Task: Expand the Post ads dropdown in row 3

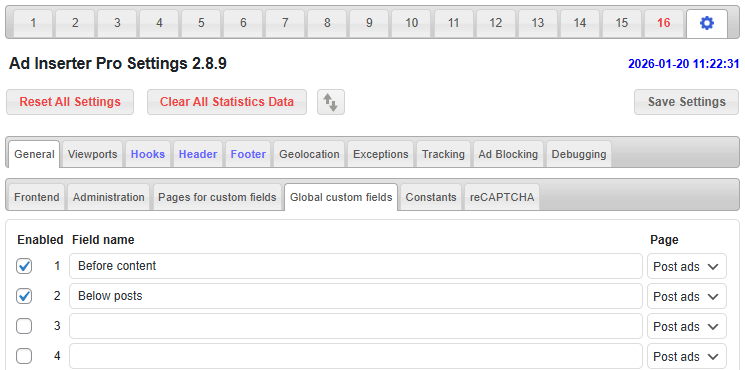Action: point(687,326)
